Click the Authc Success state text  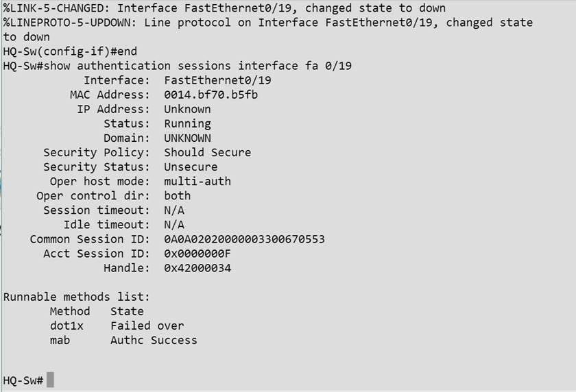[x=154, y=340]
